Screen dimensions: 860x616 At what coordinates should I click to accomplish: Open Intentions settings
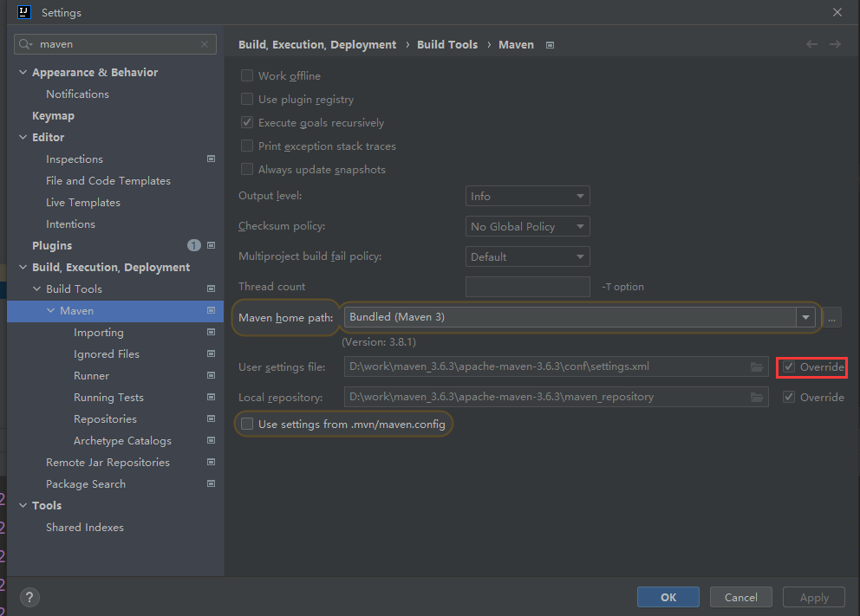pyautogui.click(x=70, y=224)
